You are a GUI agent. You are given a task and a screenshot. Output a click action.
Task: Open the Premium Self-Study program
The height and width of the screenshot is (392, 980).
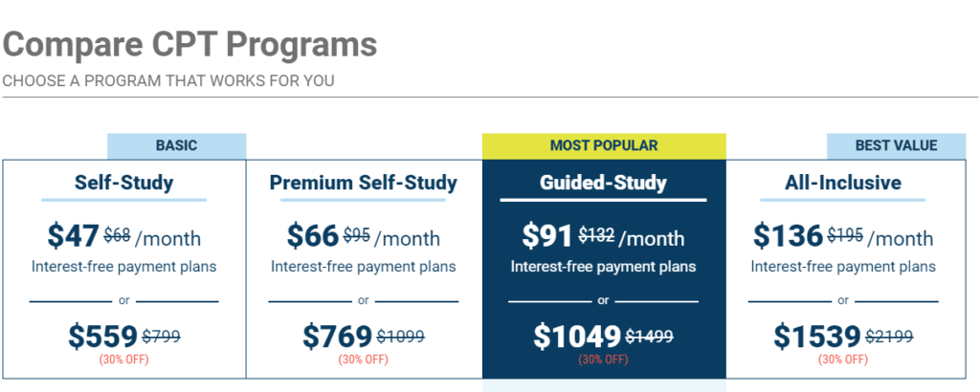coord(363,183)
